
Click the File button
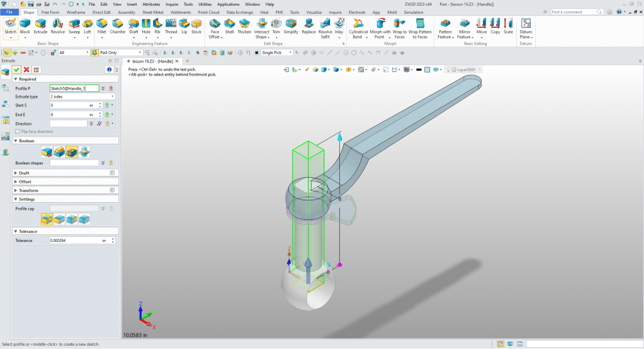pyautogui.click(x=10, y=12)
